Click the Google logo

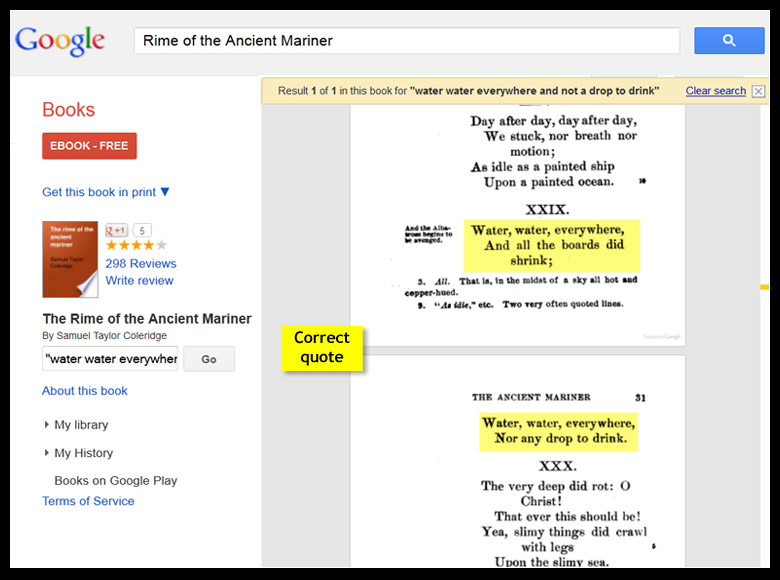click(x=60, y=41)
